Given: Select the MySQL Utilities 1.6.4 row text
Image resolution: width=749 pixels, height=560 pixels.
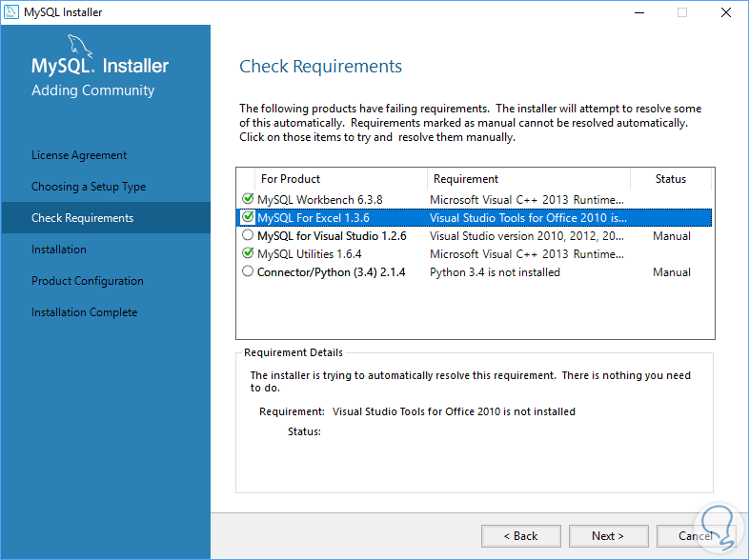Looking at the screenshot, I should pos(309,254).
